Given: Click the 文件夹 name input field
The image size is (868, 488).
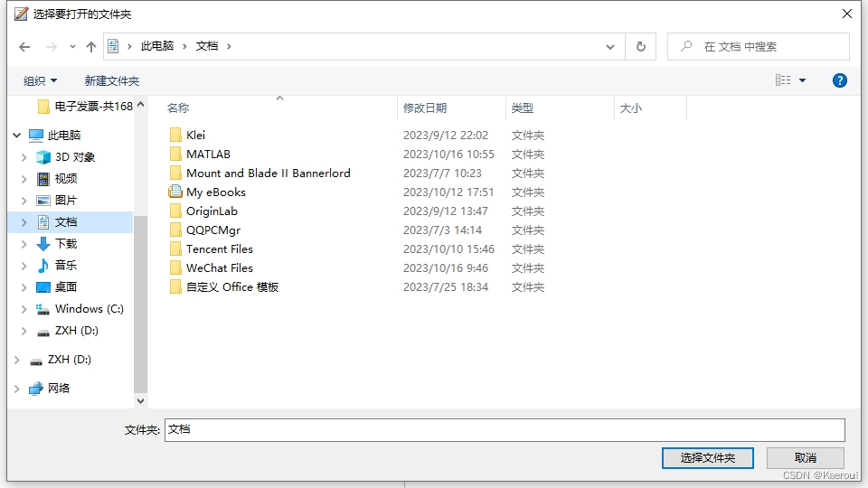Looking at the screenshot, I should (x=505, y=430).
